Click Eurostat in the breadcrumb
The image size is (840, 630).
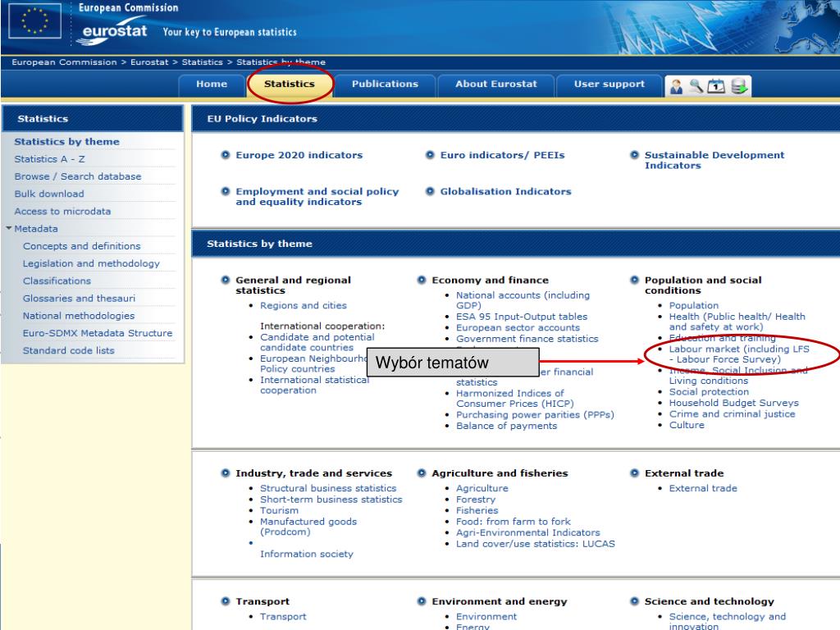[x=149, y=62]
